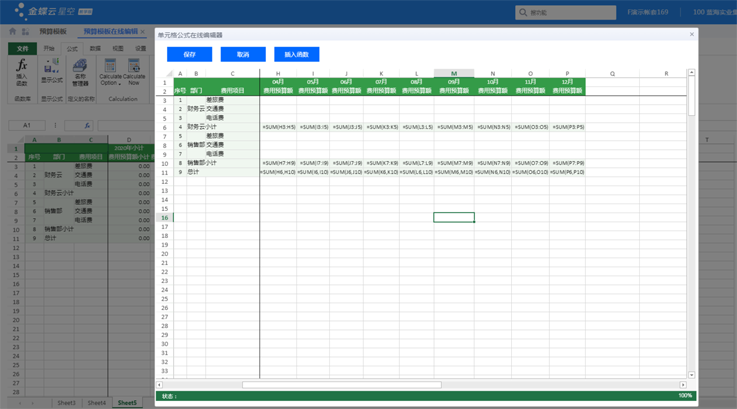
Task: Click the 保存 button
Action: (189, 54)
